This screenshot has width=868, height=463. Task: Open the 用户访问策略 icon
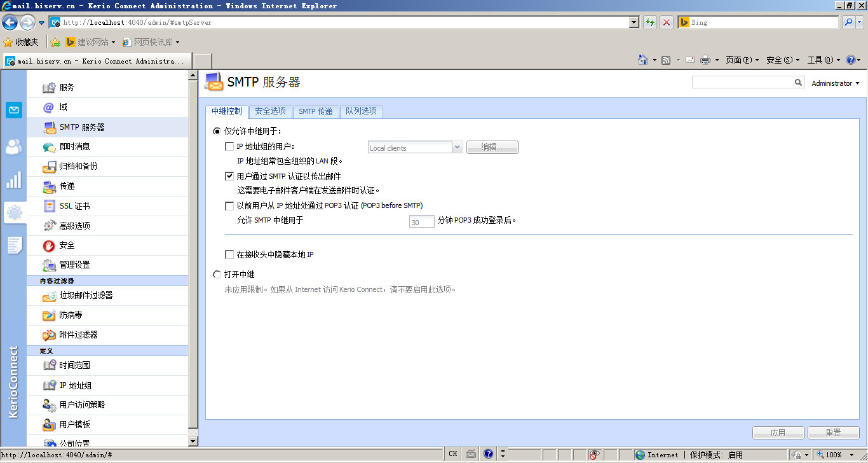(x=49, y=405)
